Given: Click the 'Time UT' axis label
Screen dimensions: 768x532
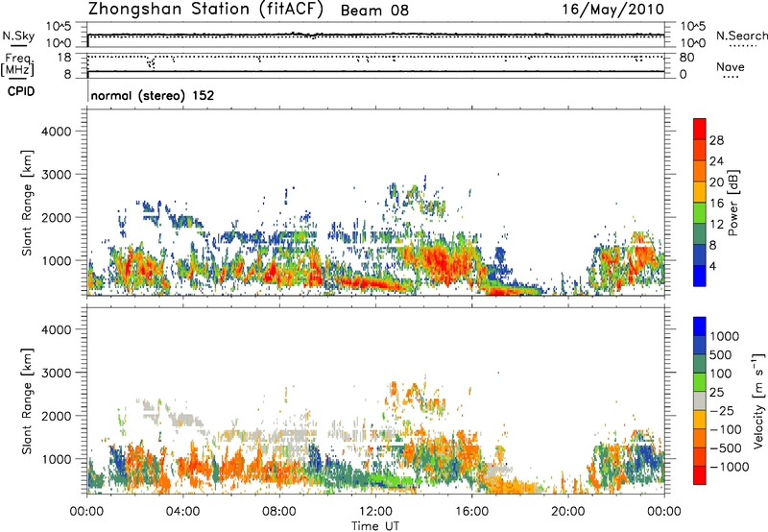Looking at the screenshot, I should tap(375, 526).
